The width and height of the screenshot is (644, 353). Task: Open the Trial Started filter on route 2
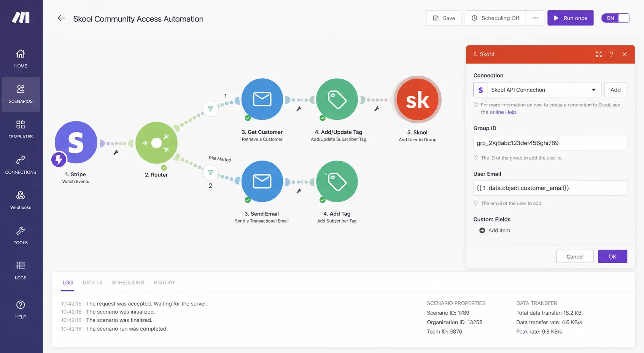point(210,173)
